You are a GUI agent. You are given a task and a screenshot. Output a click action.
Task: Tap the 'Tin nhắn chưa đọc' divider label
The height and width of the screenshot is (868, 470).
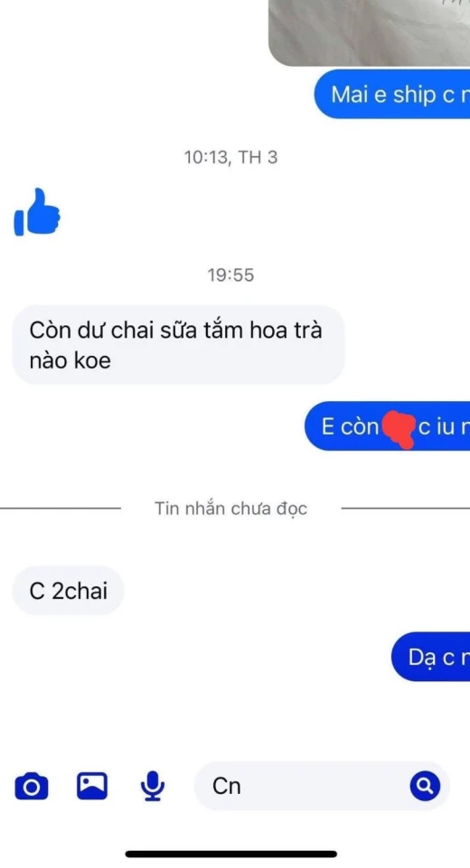[230, 509]
